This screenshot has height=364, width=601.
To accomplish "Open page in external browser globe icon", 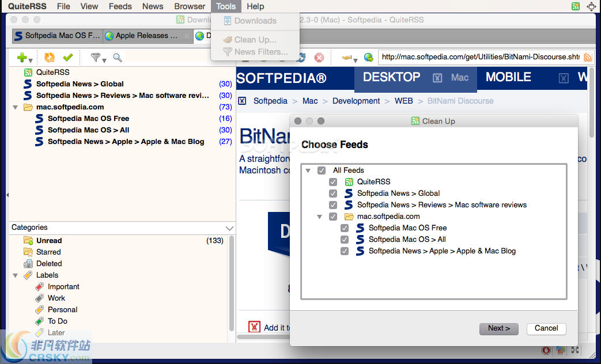I will (x=369, y=58).
